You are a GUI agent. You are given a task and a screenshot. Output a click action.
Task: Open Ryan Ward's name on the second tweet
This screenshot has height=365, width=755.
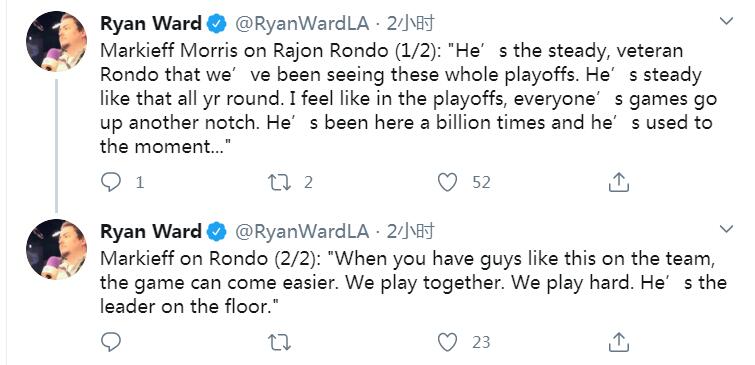click(x=151, y=232)
